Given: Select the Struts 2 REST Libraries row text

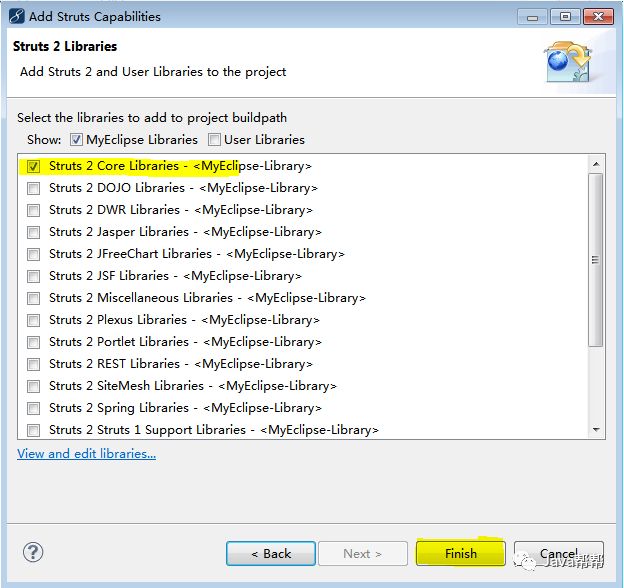Looking at the screenshot, I should [x=181, y=364].
